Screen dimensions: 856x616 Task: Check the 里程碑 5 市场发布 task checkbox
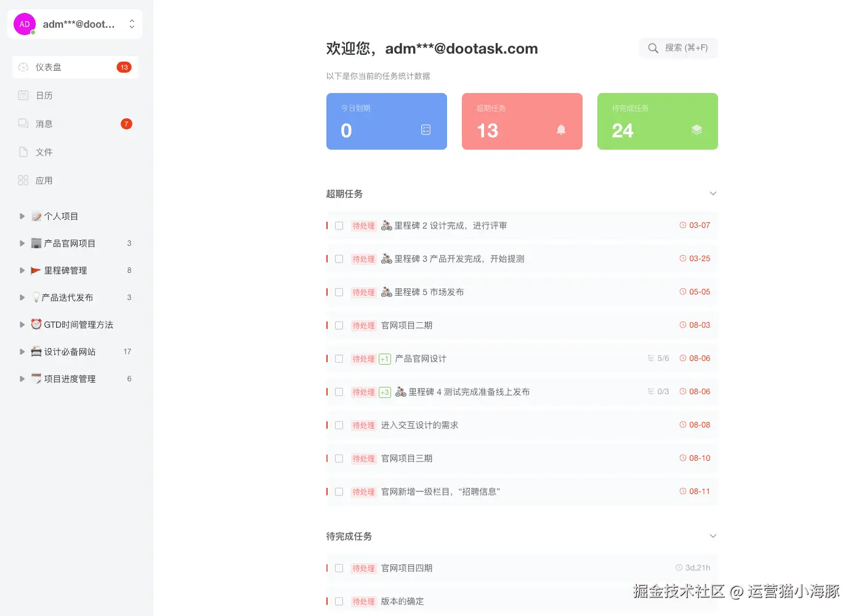tap(339, 292)
